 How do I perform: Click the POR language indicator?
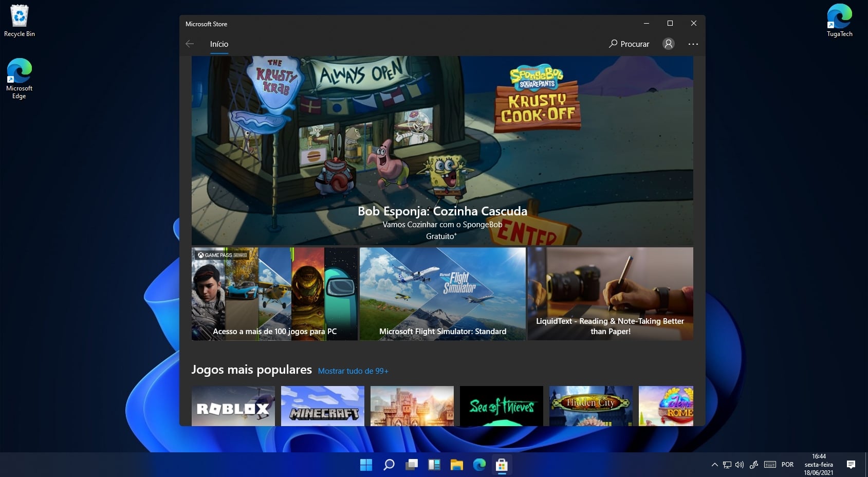pyautogui.click(x=787, y=465)
